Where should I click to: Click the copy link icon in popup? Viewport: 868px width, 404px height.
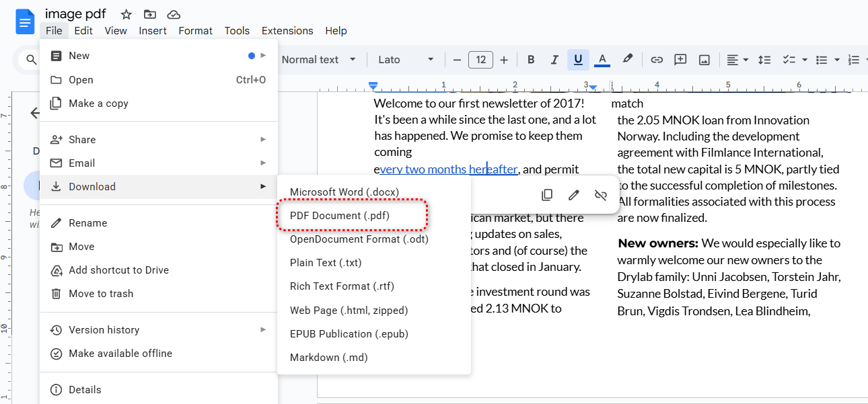click(547, 195)
